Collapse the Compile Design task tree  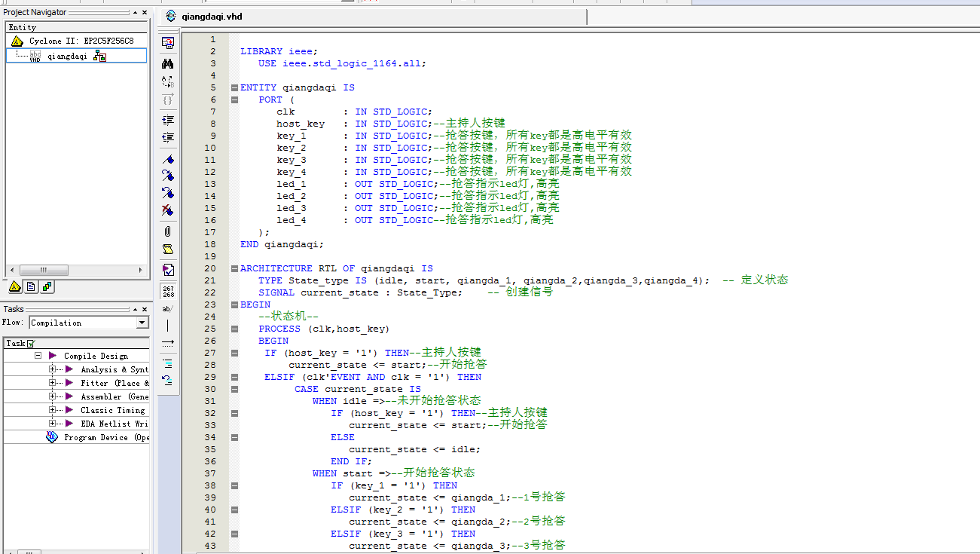click(38, 356)
